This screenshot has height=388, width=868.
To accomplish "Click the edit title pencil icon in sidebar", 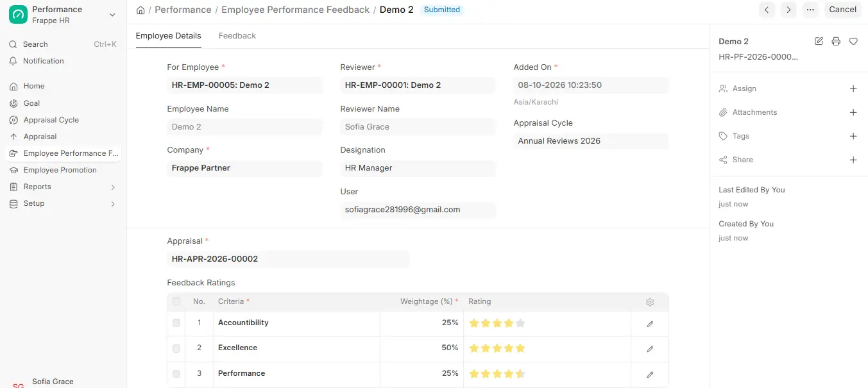I will click(819, 41).
